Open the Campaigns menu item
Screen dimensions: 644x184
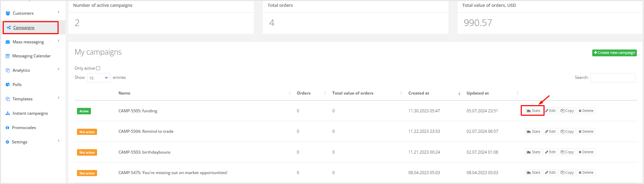[24, 28]
